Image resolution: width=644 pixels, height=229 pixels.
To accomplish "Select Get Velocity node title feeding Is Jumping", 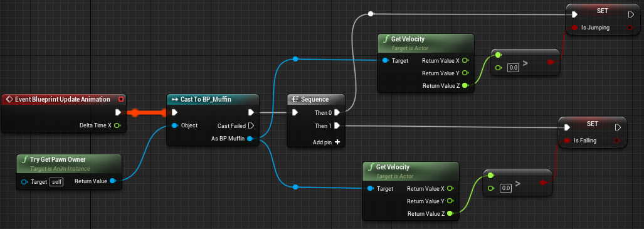I will pyautogui.click(x=408, y=40).
